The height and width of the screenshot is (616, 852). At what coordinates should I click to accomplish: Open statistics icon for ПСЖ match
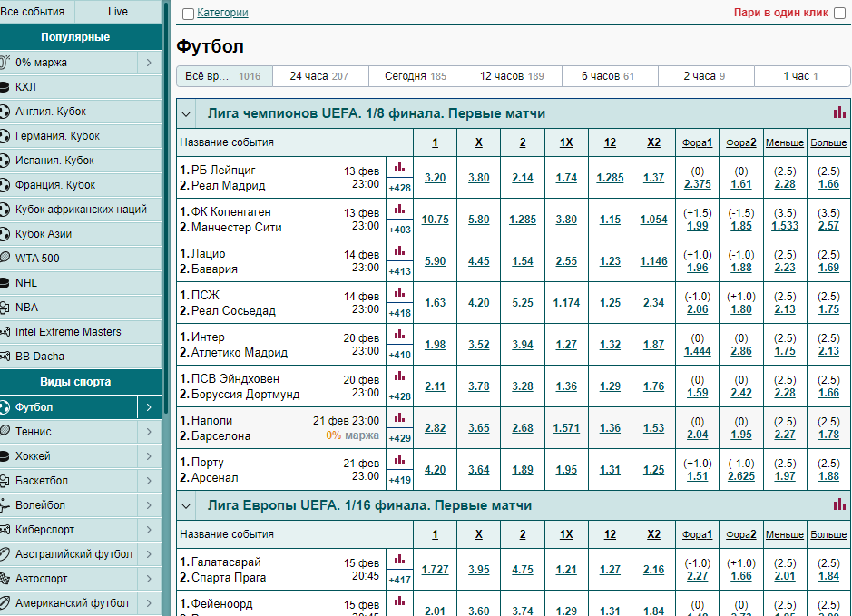(x=400, y=293)
